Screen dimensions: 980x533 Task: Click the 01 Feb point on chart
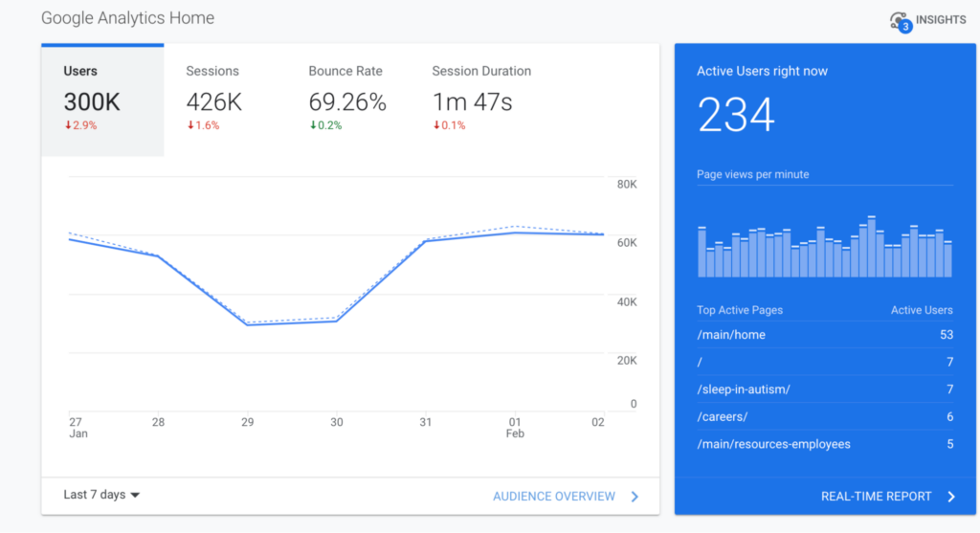517,232
